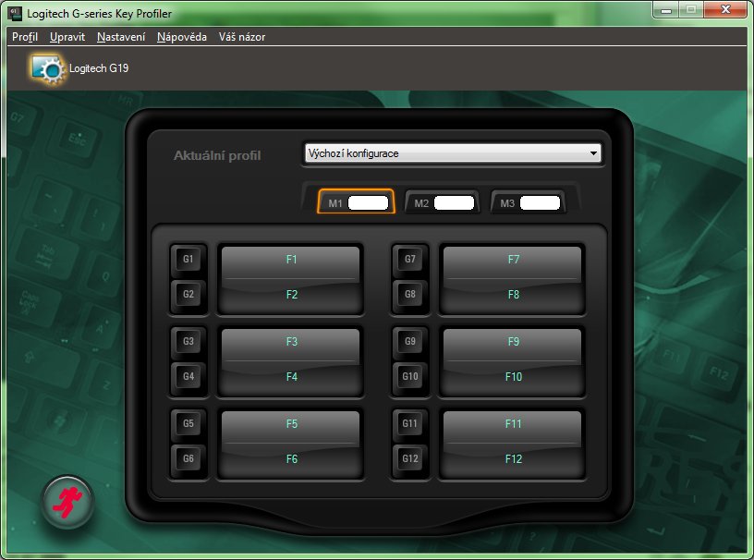Switch to the M1 mode
The height and width of the screenshot is (560, 754).
[x=356, y=202]
